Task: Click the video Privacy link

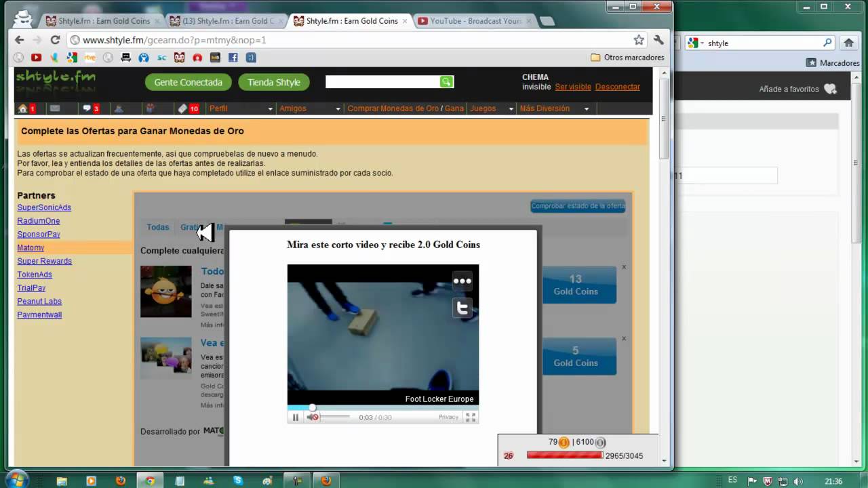Action: [x=448, y=417]
